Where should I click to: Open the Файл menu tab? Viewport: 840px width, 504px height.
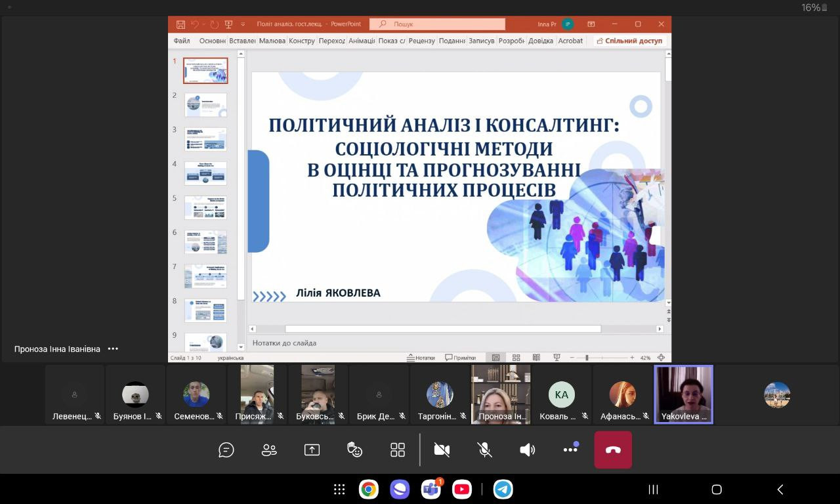[x=182, y=41]
